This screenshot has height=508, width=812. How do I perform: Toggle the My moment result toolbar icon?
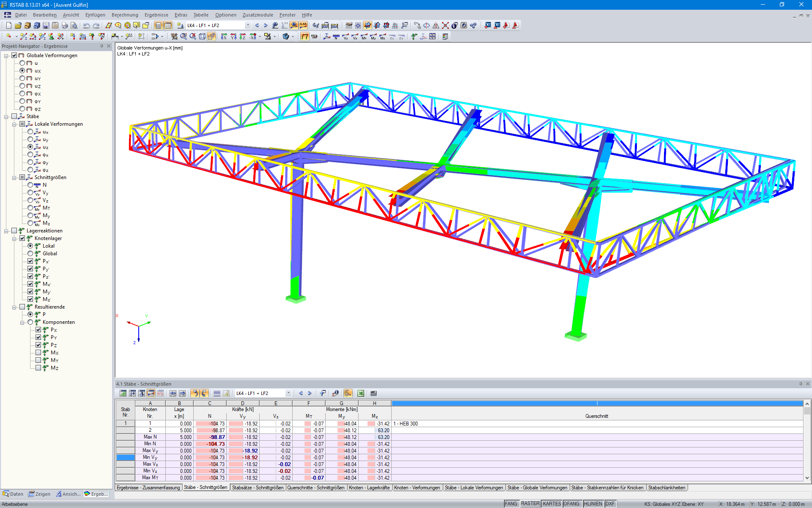[x=373, y=37]
